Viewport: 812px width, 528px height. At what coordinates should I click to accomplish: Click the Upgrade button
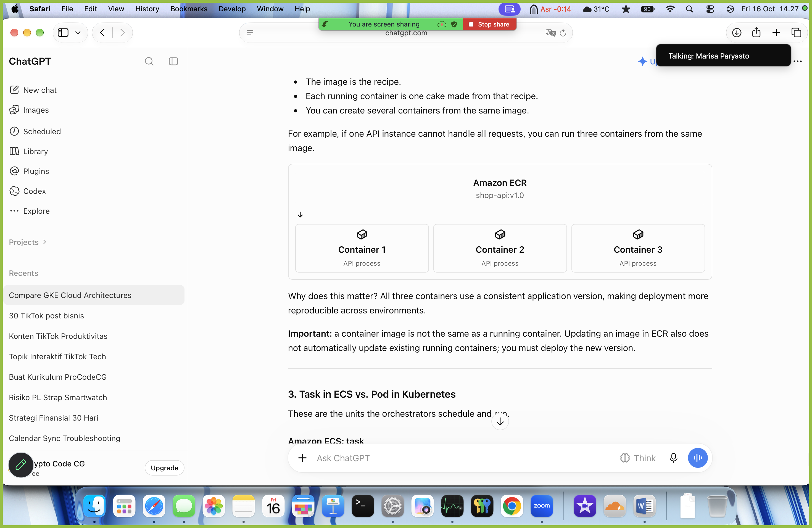pyautogui.click(x=164, y=468)
